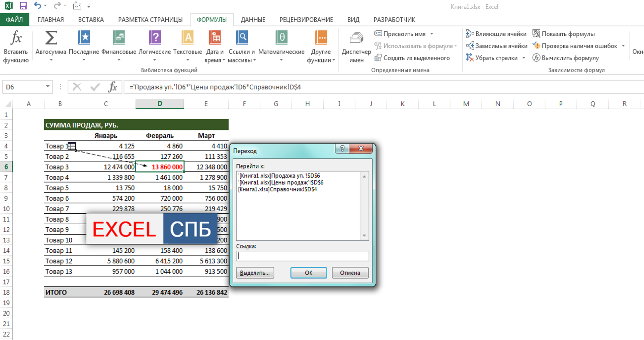The height and width of the screenshot is (340, 644).
Task: Toggle Show Formulas (Показать формулы)
Action: (x=564, y=34)
